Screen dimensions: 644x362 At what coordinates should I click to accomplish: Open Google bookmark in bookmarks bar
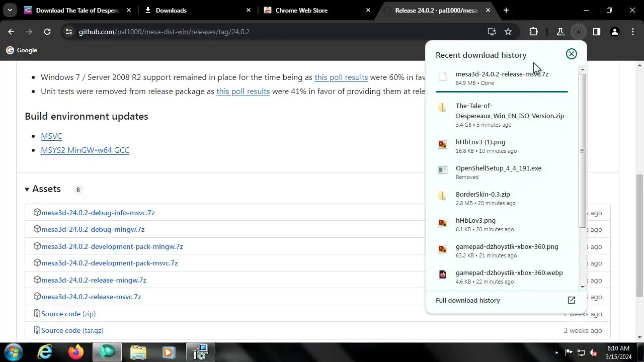point(22,50)
